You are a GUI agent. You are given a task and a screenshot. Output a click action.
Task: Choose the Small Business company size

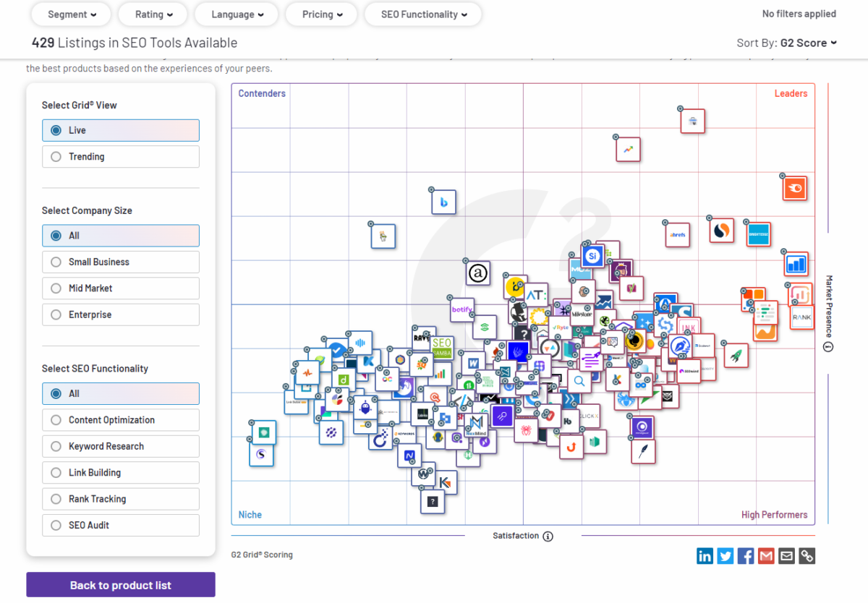point(120,262)
